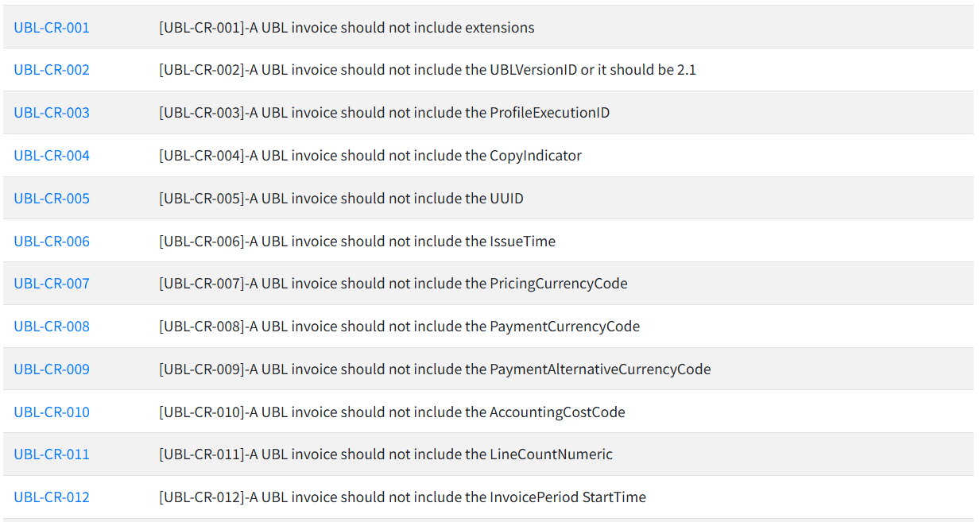Open the UBL-CR-005 rule link
980x522 pixels.
[x=52, y=199]
